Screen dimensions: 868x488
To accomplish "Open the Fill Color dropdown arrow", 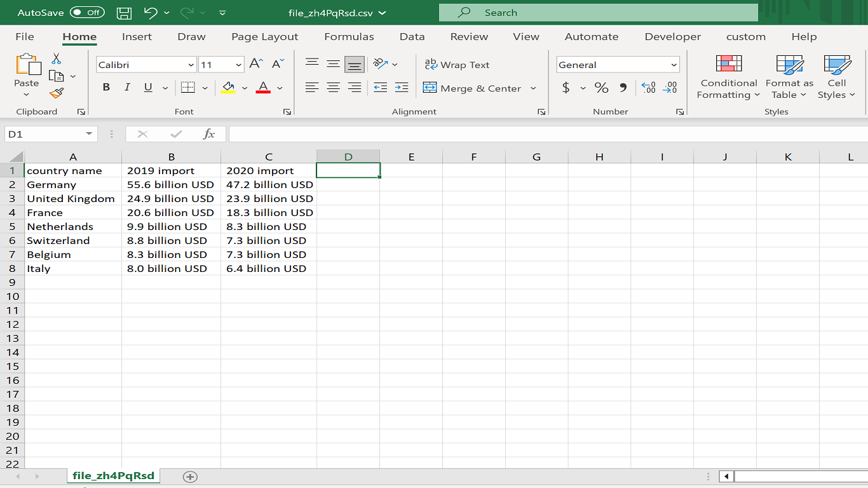I will tap(245, 88).
